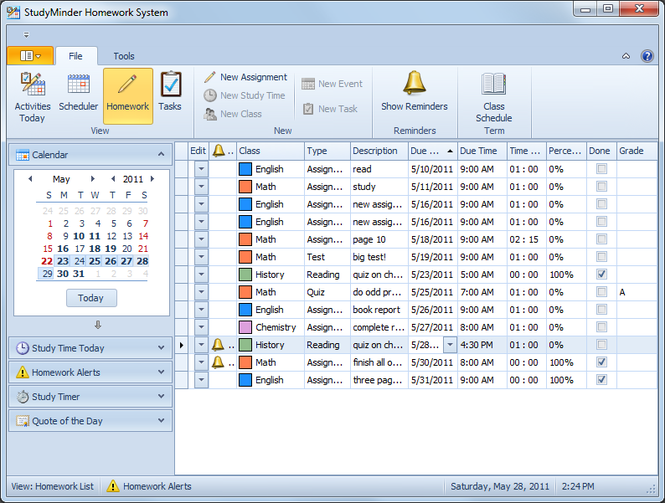Screen dimensions: 665x503
Task: Collapse the Calendar panel
Action: pos(161,154)
